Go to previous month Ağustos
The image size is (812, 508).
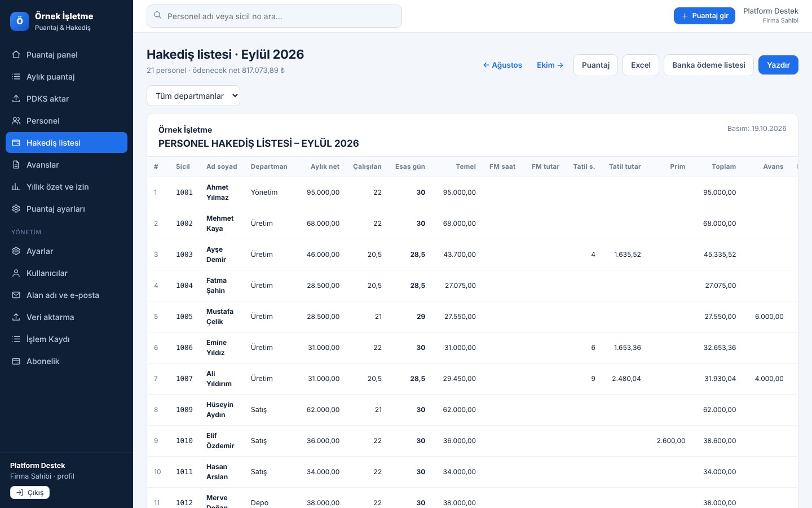502,65
